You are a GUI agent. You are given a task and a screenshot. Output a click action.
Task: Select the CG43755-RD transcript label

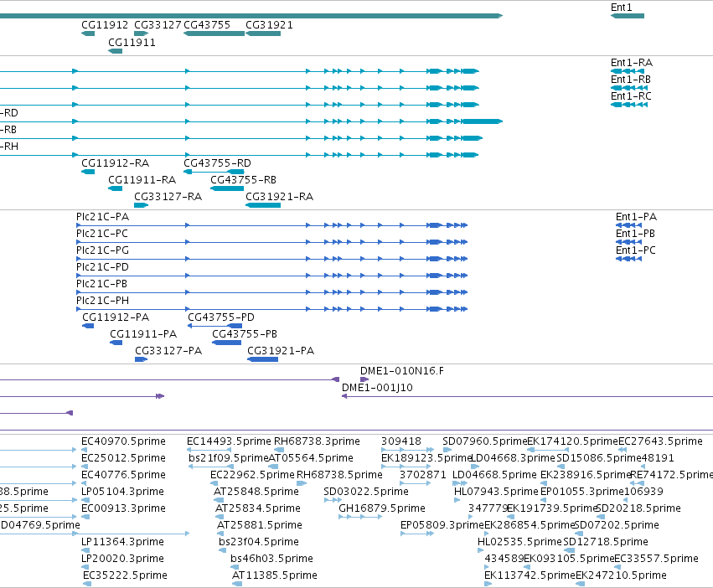click(217, 162)
